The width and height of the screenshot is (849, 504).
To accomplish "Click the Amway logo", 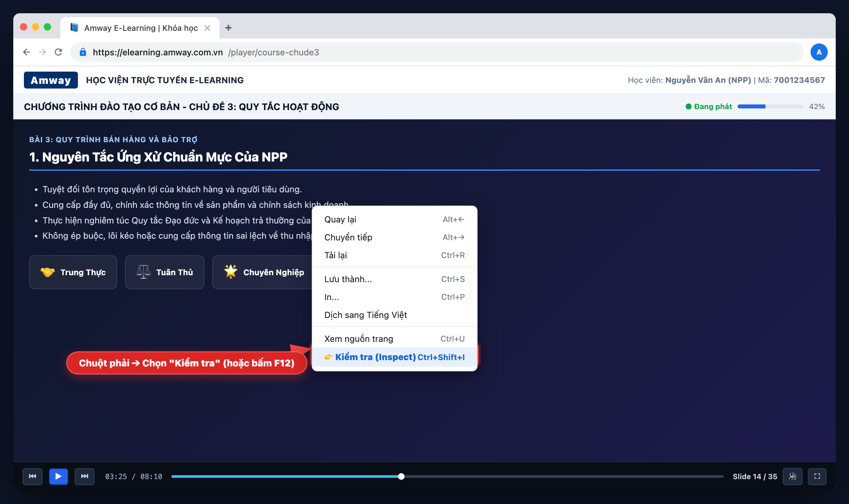I will click(x=51, y=80).
